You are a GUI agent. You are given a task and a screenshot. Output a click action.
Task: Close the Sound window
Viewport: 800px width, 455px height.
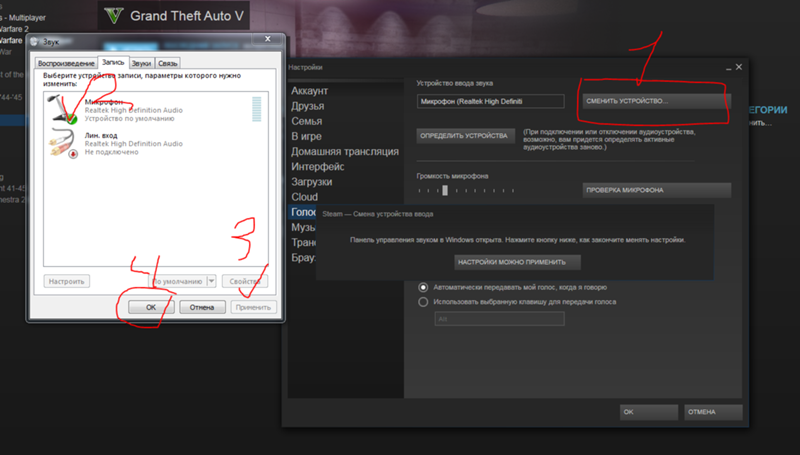coord(267,39)
